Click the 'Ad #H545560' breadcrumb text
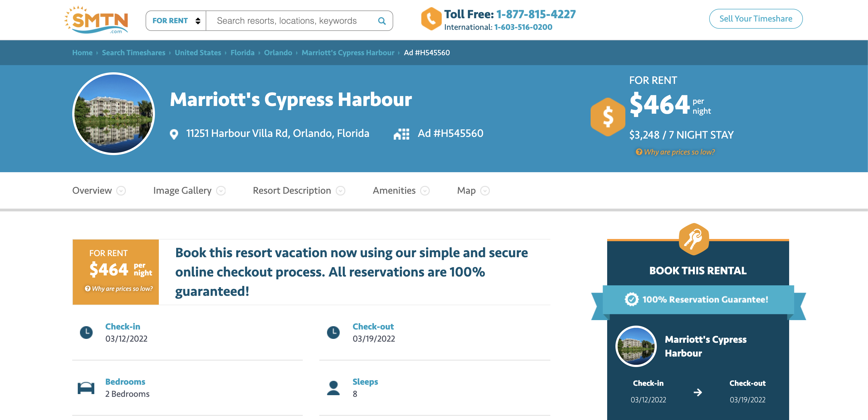The width and height of the screenshot is (868, 420). click(427, 53)
